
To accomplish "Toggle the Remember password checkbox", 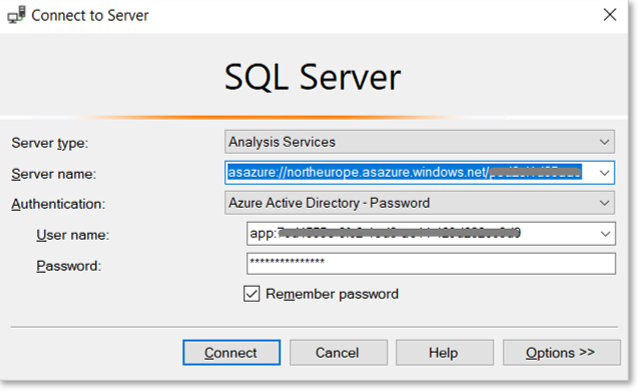I will point(251,294).
